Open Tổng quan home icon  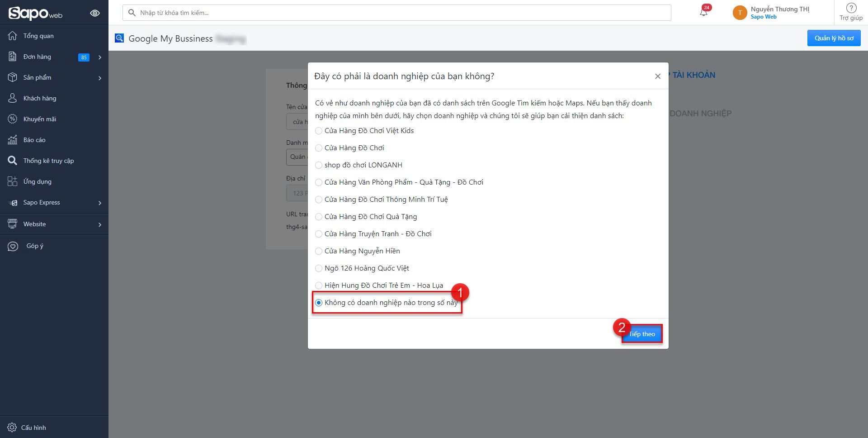click(13, 36)
